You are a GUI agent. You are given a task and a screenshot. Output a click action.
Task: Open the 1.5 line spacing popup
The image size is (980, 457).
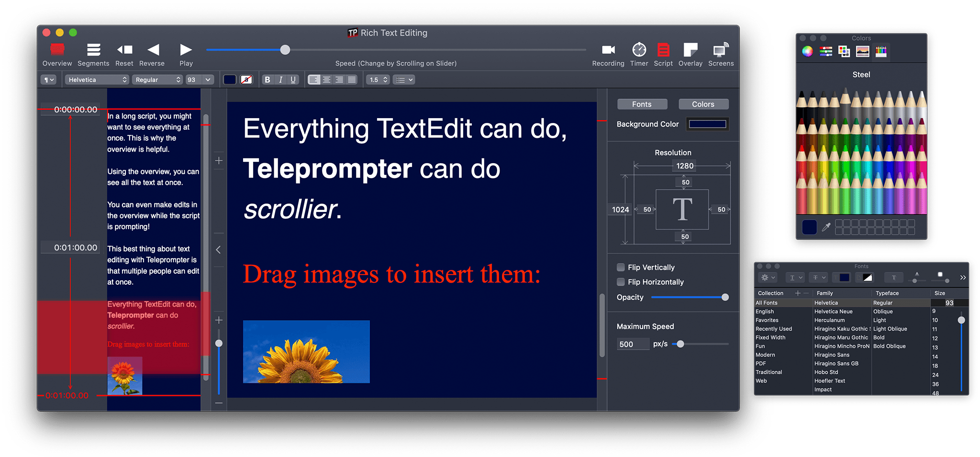[378, 80]
